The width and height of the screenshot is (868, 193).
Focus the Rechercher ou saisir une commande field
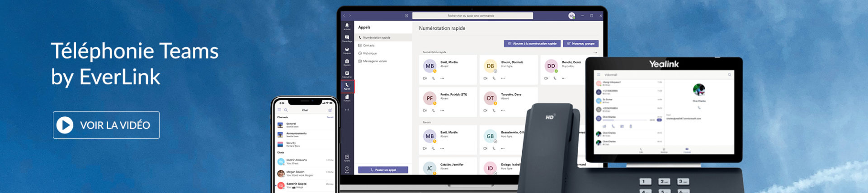[473, 16]
